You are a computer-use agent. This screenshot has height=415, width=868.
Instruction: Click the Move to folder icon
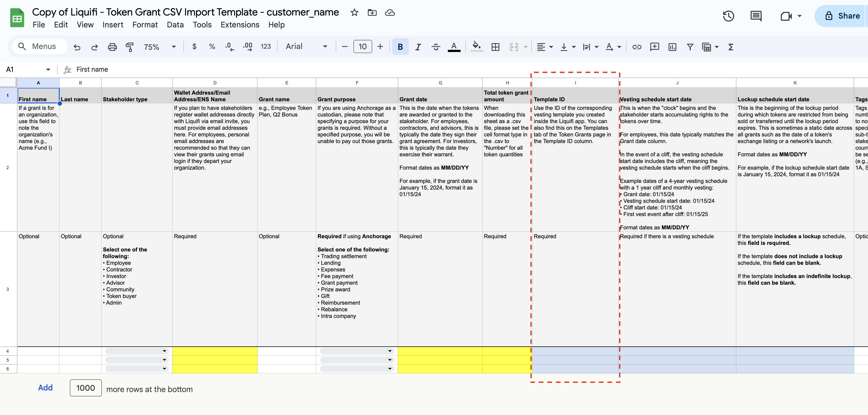coord(372,13)
